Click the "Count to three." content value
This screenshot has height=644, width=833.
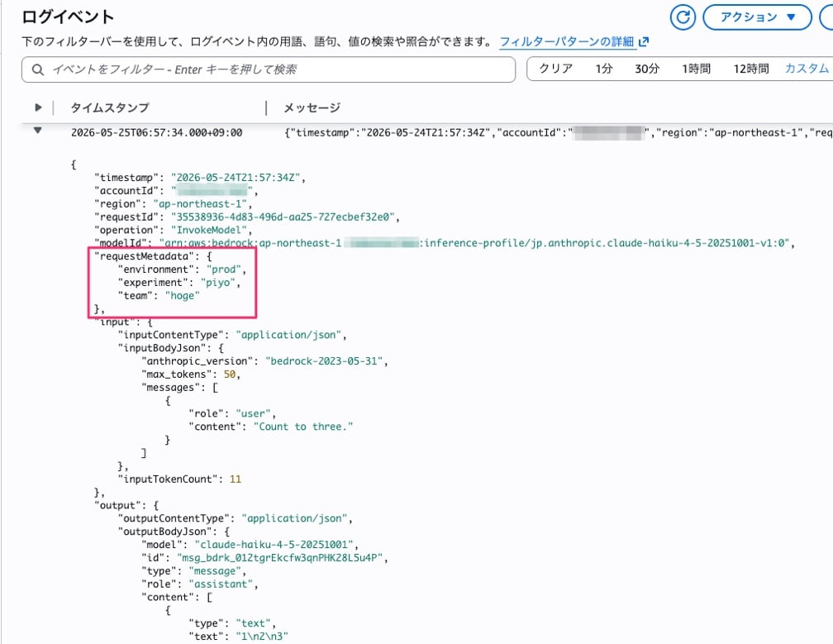[x=303, y=427]
